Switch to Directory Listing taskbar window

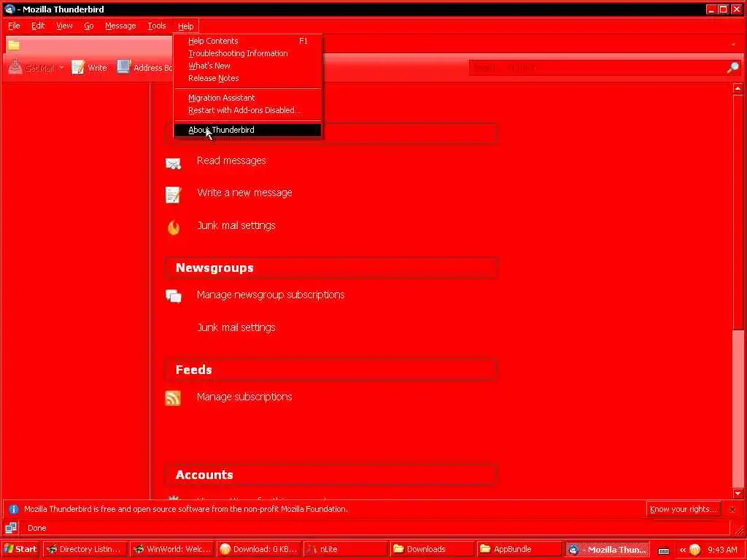85,549
